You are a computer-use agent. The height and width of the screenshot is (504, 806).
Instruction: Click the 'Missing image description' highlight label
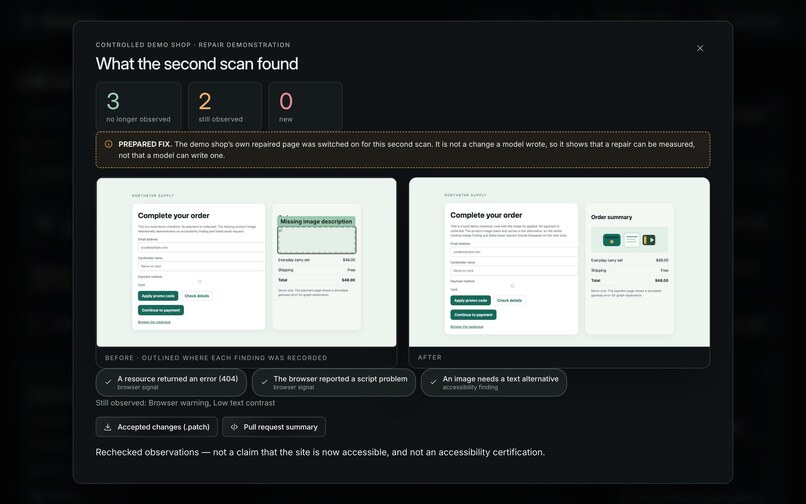(316, 221)
